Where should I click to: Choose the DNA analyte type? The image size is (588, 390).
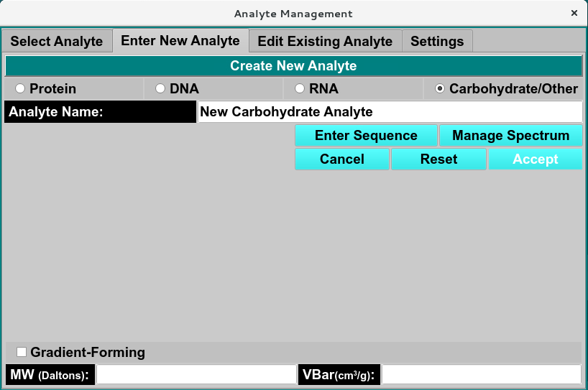tap(160, 89)
